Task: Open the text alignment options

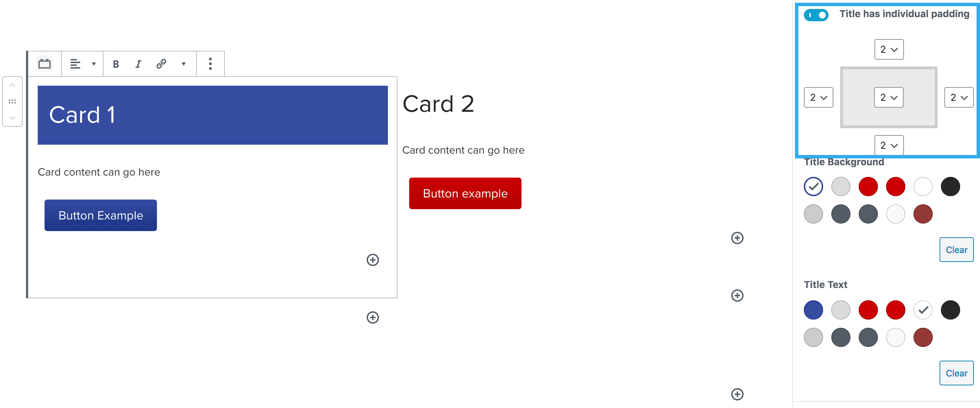Action: tap(82, 63)
